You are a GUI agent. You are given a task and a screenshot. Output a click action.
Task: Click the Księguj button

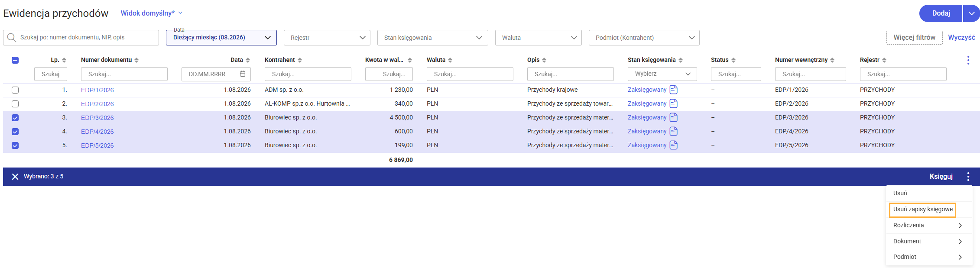(x=941, y=177)
